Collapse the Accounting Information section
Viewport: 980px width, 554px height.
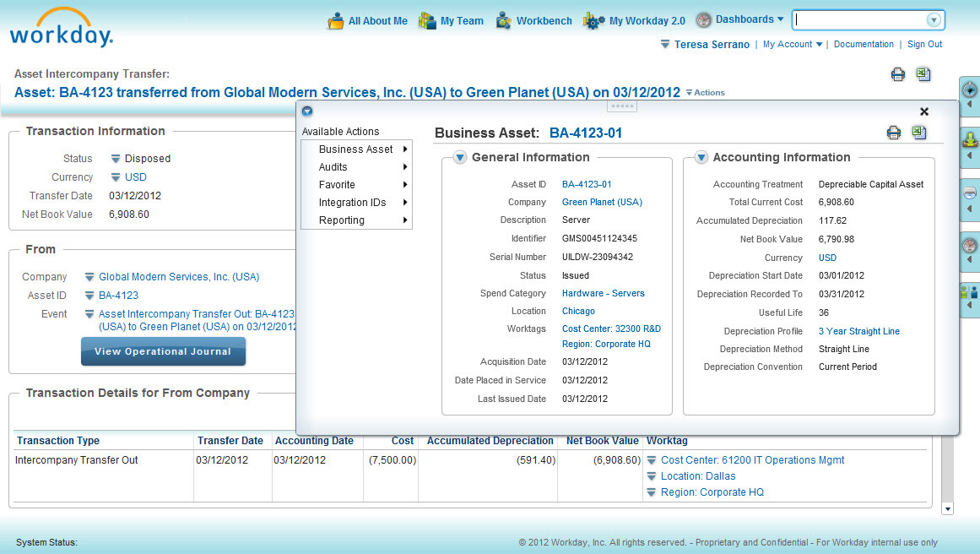point(701,157)
